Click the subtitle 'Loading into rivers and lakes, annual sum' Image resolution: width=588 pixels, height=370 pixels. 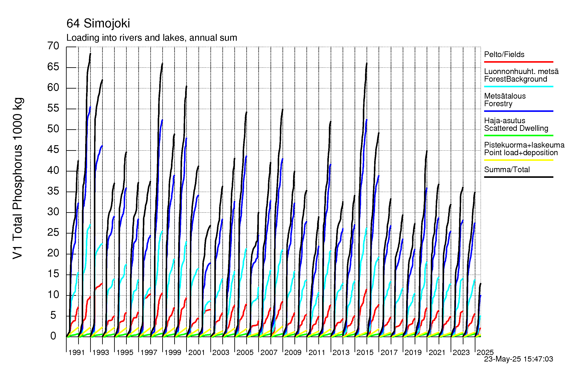point(152,38)
